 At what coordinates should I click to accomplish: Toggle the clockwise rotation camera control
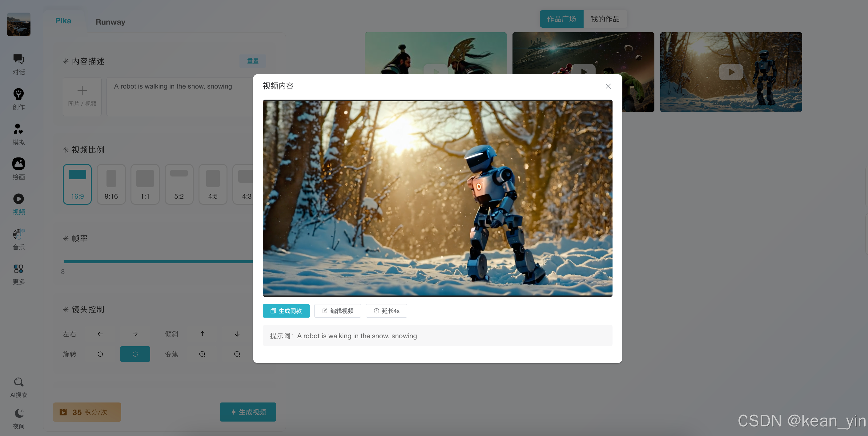(135, 354)
